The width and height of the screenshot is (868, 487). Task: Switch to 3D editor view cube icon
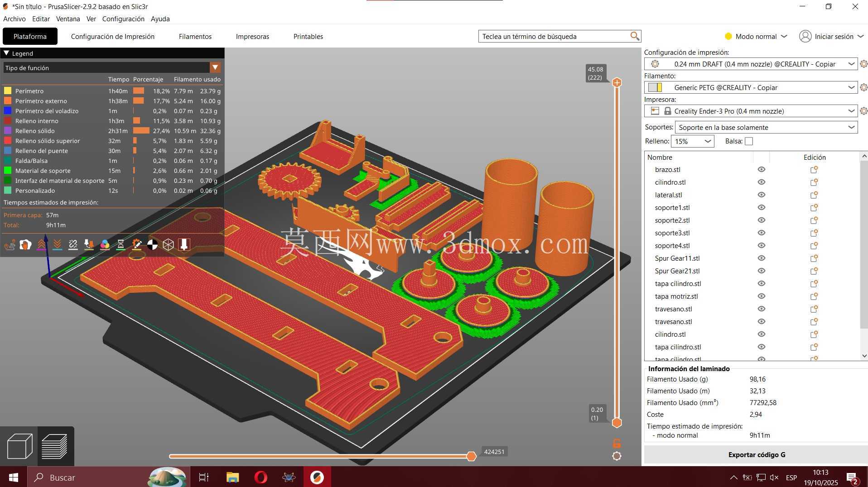(19, 446)
